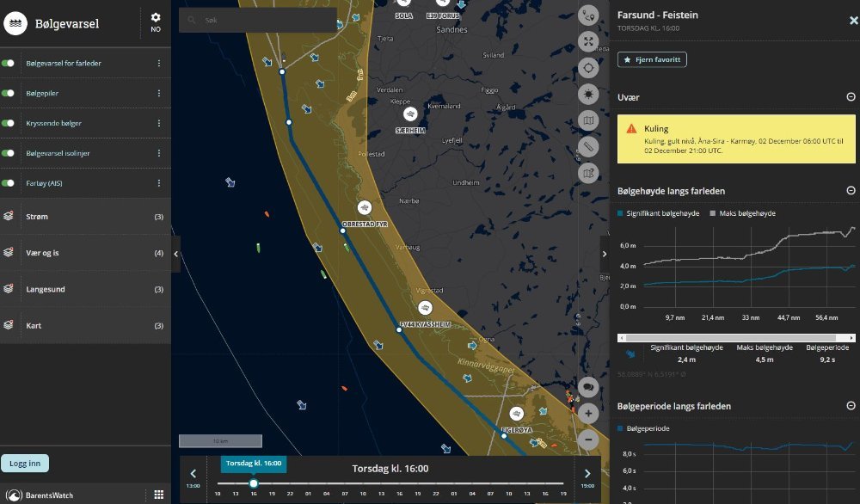Click search magnifier icon
Image resolution: width=860 pixels, height=504 pixels.
[192, 21]
